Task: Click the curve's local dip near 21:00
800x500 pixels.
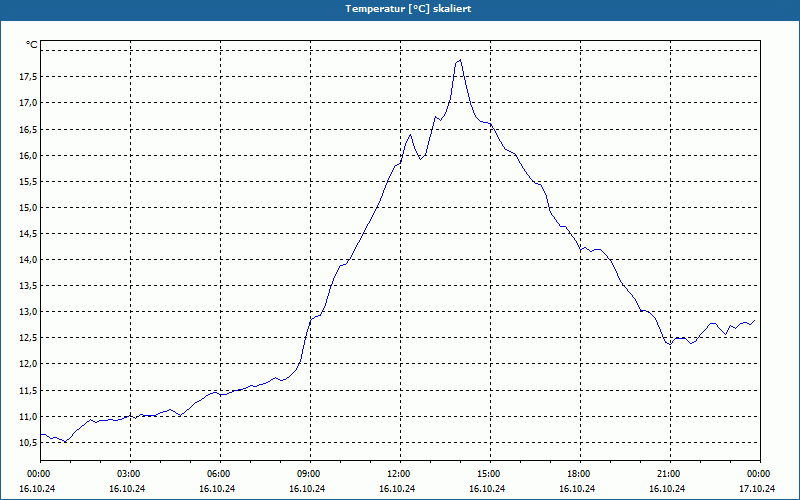Action: point(670,344)
